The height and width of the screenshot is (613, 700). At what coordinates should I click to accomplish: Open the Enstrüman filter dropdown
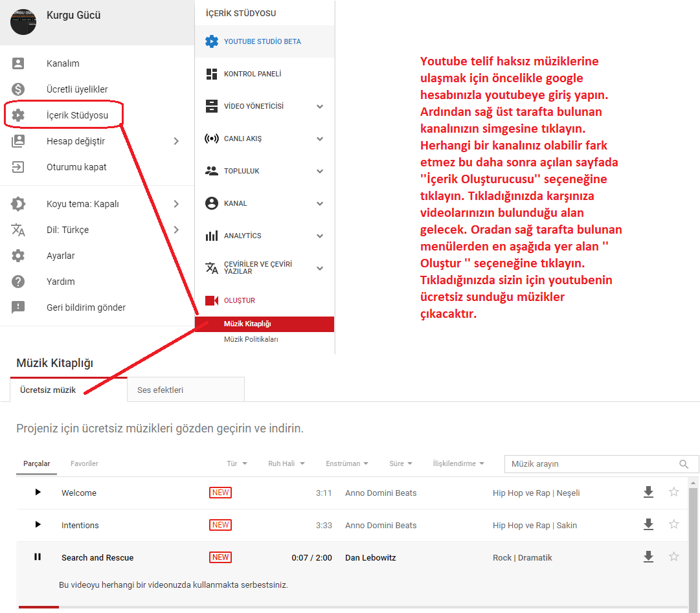pyautogui.click(x=347, y=463)
